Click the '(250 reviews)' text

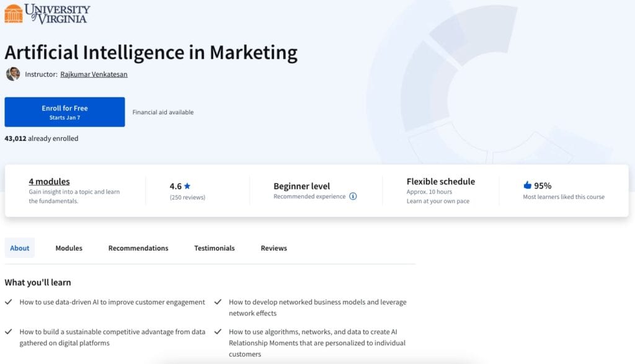pos(187,197)
